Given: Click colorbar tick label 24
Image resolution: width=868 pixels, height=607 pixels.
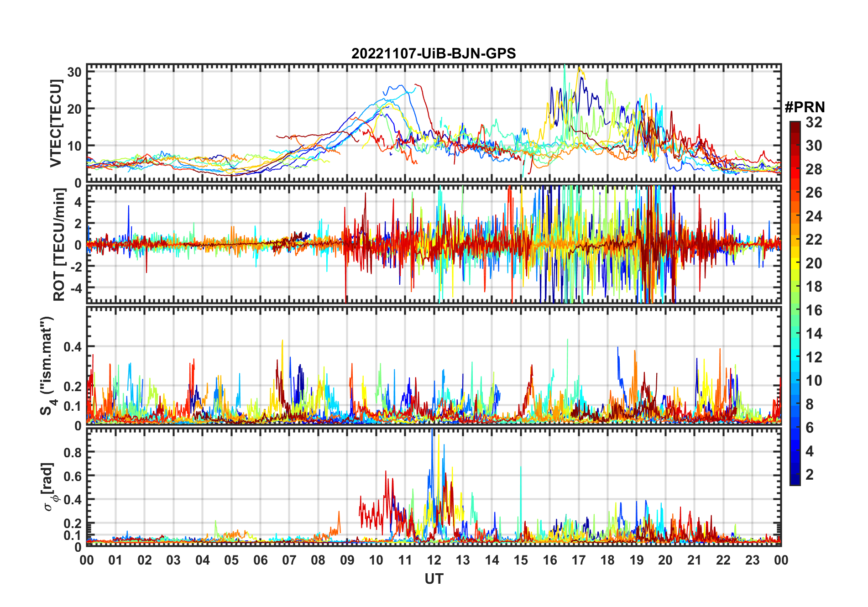Looking at the screenshot, I should click(814, 216).
